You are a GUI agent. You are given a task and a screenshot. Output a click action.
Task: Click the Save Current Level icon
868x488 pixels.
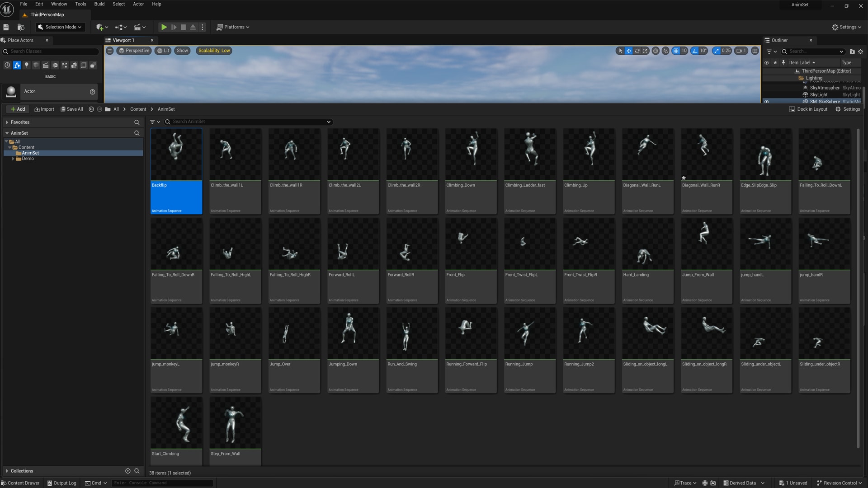[x=6, y=27]
